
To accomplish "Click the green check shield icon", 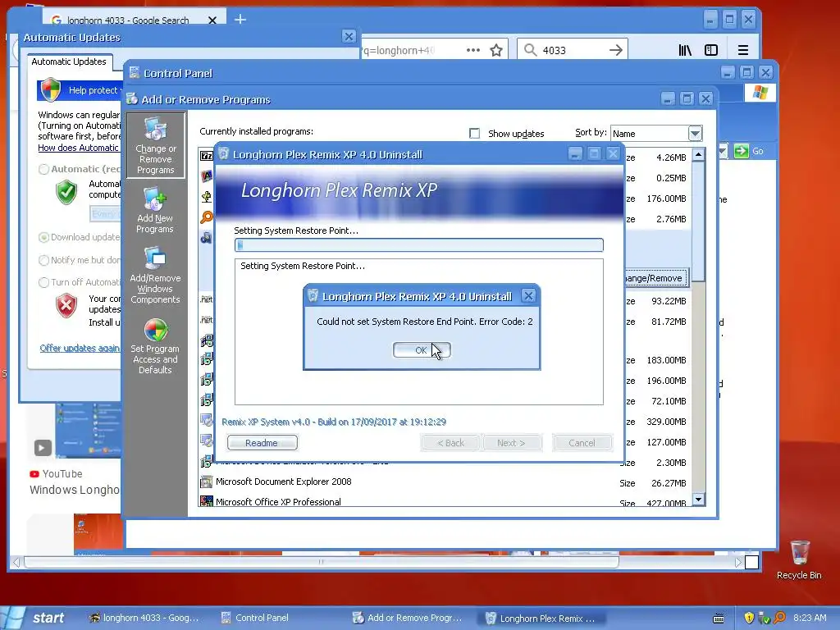I will 66,192.
